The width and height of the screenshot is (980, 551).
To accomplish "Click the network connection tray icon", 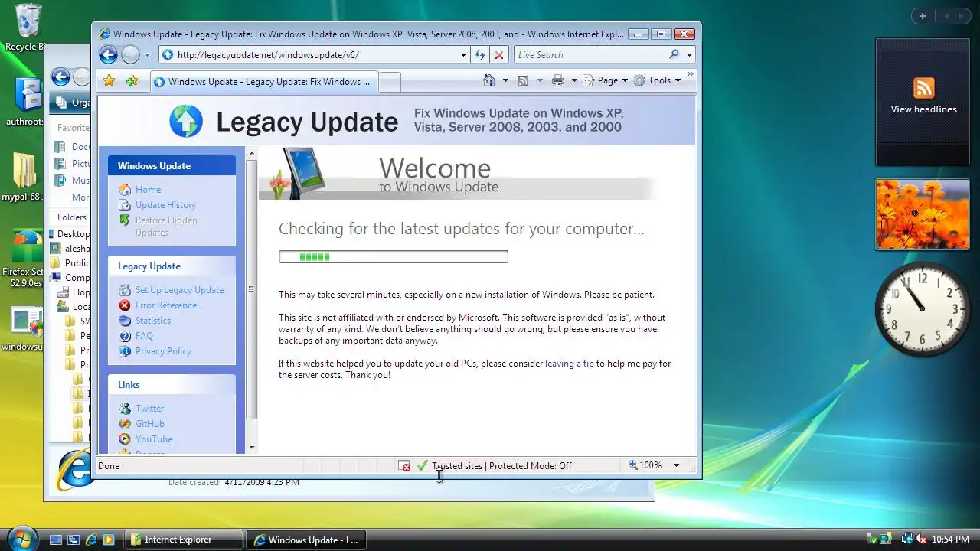I will (906, 540).
